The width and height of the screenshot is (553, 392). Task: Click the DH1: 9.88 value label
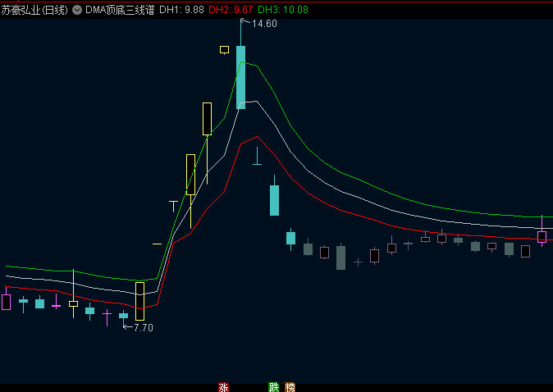[181, 10]
